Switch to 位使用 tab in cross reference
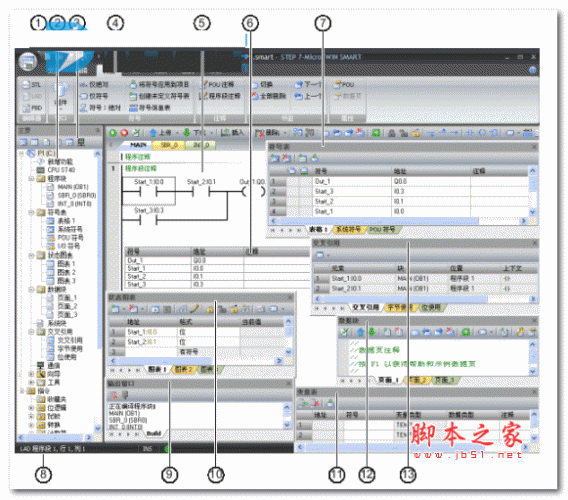 coord(431,307)
